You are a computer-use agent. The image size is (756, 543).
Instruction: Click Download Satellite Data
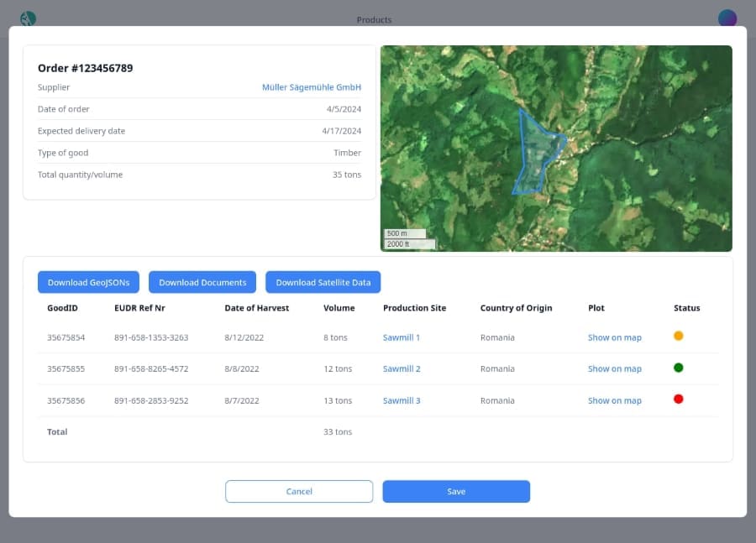pyautogui.click(x=323, y=282)
